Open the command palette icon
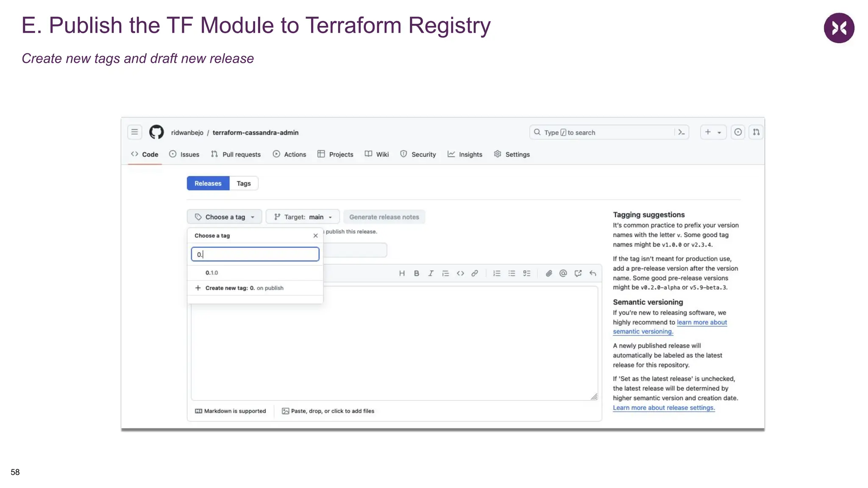 click(x=681, y=132)
